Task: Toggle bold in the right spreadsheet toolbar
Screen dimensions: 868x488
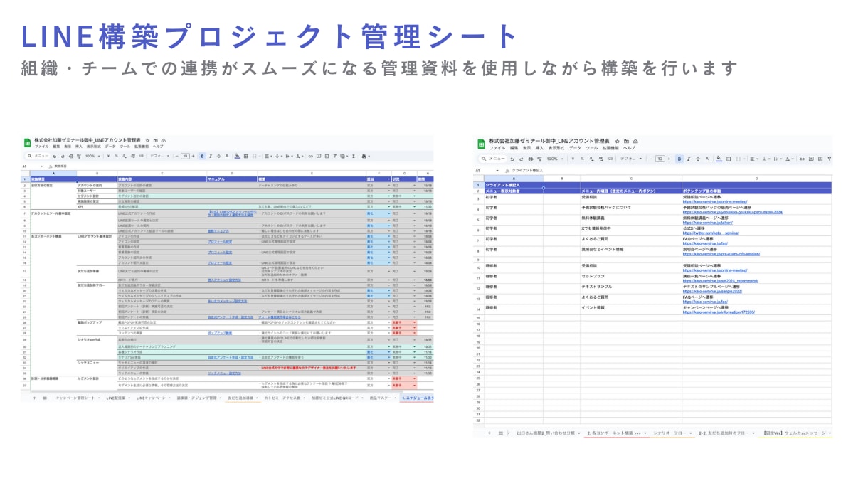Action: [x=679, y=159]
